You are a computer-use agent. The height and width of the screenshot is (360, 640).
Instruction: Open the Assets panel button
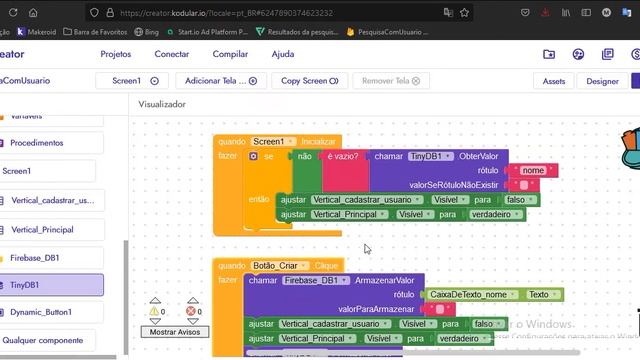(x=554, y=81)
